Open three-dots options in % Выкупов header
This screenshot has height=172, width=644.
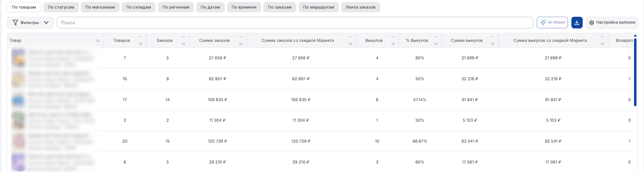click(x=436, y=36)
